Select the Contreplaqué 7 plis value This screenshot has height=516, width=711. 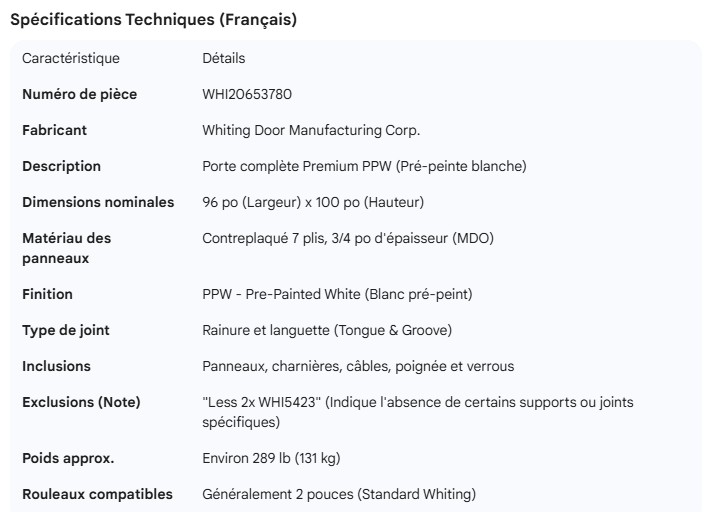[348, 238]
